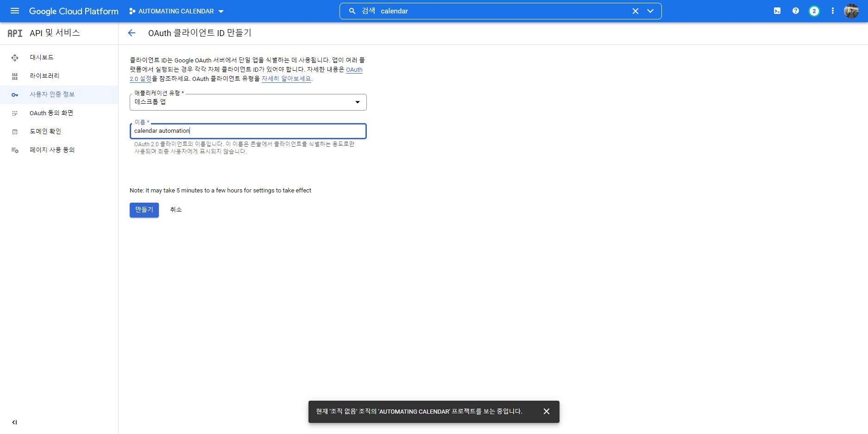Click the 만들기 create button

tap(144, 210)
